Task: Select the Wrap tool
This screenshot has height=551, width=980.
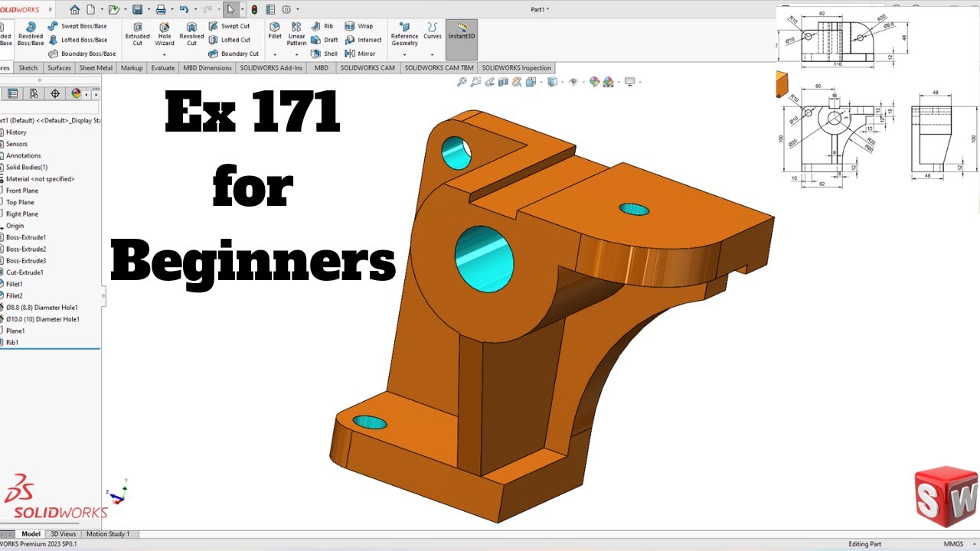Action: (359, 26)
